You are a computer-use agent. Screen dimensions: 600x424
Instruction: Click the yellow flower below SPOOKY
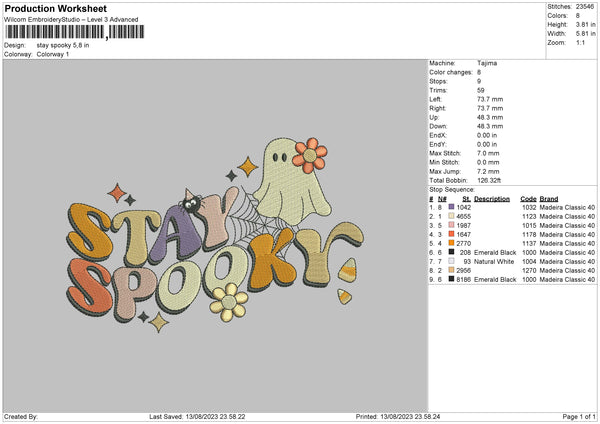tap(235, 297)
